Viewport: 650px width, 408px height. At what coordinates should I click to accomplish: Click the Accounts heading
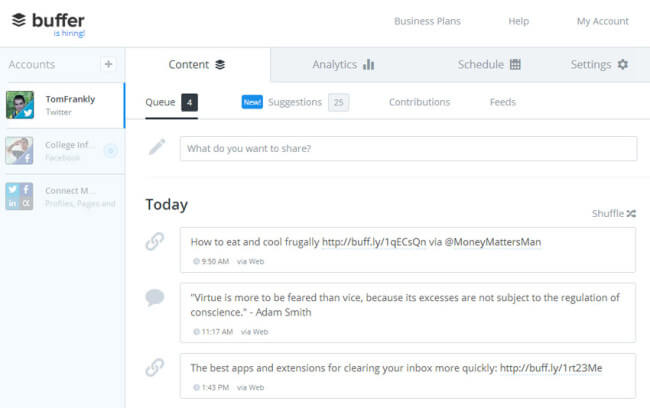[x=32, y=65]
